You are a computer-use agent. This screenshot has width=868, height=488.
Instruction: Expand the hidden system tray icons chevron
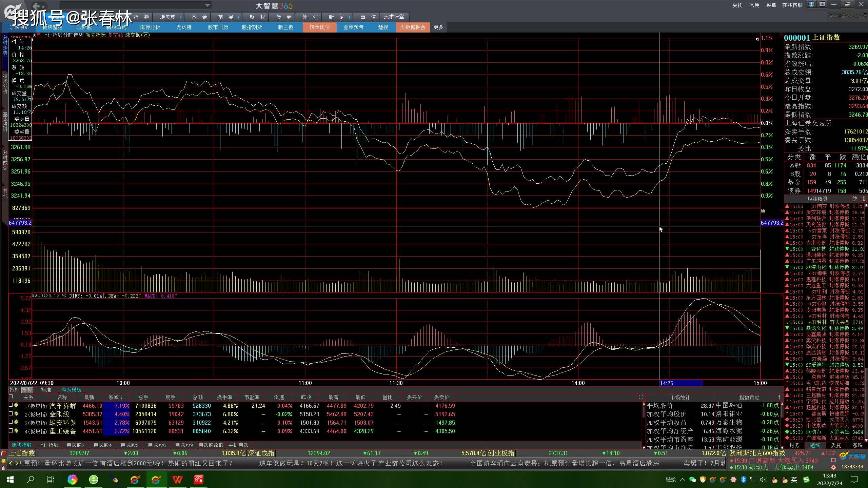click(x=683, y=480)
